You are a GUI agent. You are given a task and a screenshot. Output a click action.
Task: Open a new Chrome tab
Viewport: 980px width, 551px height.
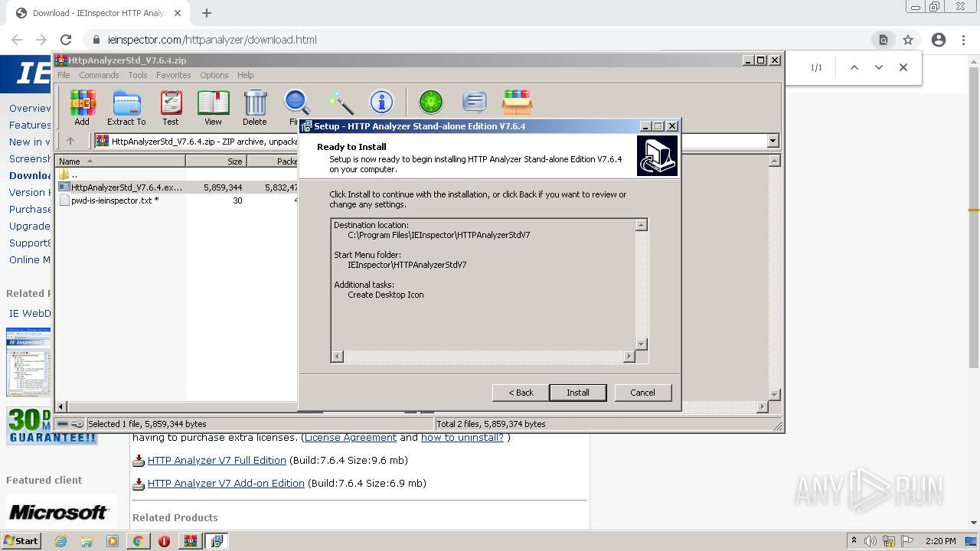tap(207, 13)
